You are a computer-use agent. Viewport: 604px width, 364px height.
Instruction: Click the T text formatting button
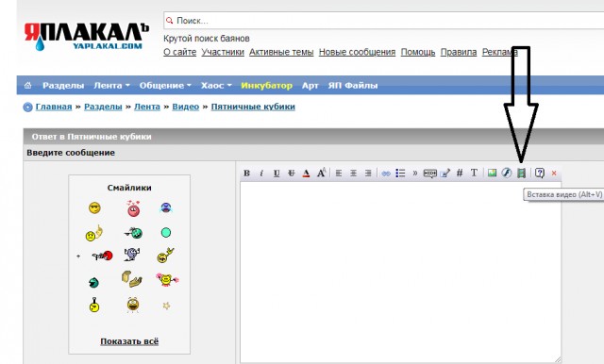point(474,173)
